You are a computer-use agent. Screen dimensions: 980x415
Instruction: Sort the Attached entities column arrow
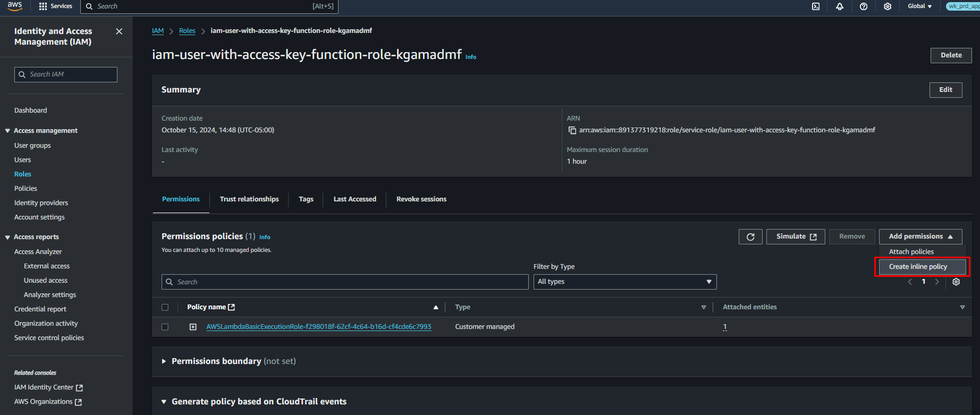(x=962, y=307)
